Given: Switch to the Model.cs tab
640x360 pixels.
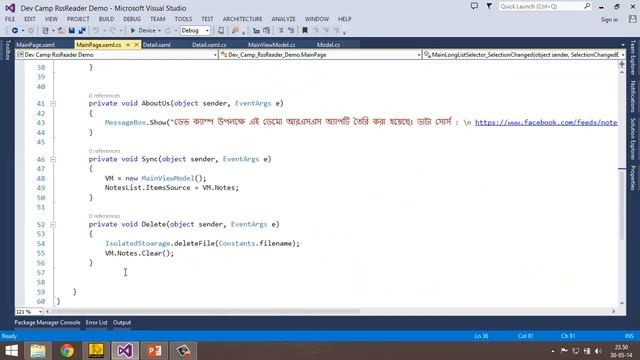Looking at the screenshot, I should tap(328, 44).
